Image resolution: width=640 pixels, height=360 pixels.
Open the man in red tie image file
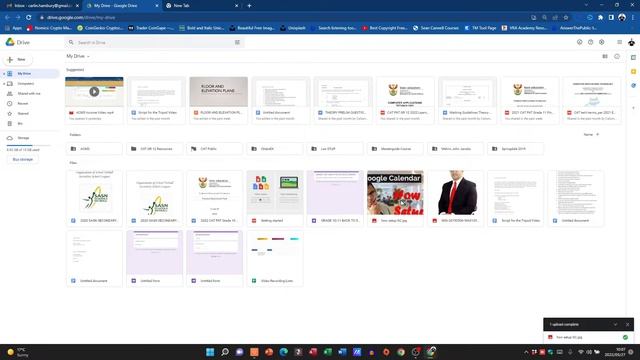(x=456, y=198)
